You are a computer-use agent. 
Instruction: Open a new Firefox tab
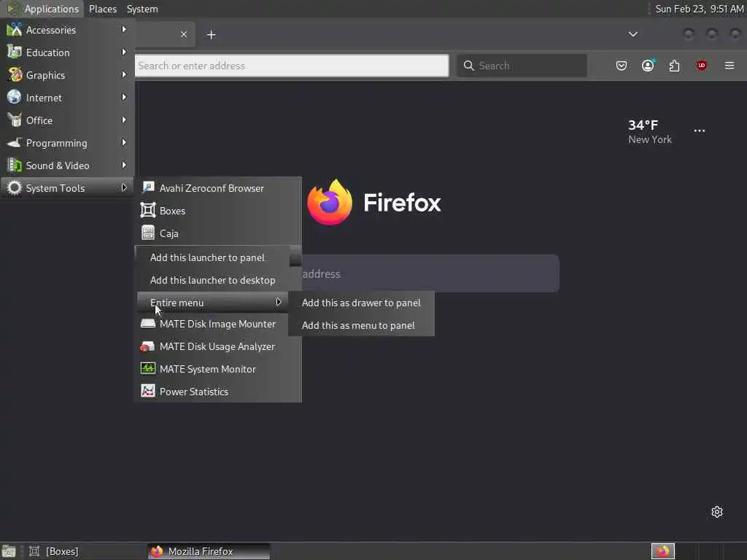[211, 35]
